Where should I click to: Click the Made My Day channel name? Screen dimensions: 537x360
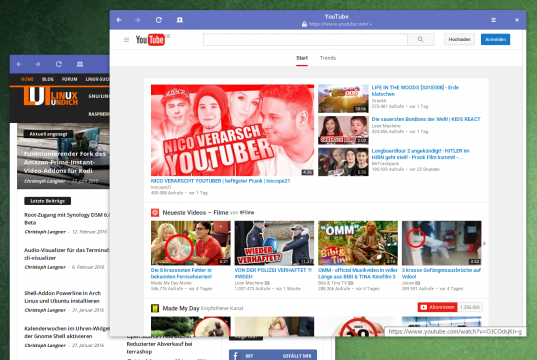181,308
